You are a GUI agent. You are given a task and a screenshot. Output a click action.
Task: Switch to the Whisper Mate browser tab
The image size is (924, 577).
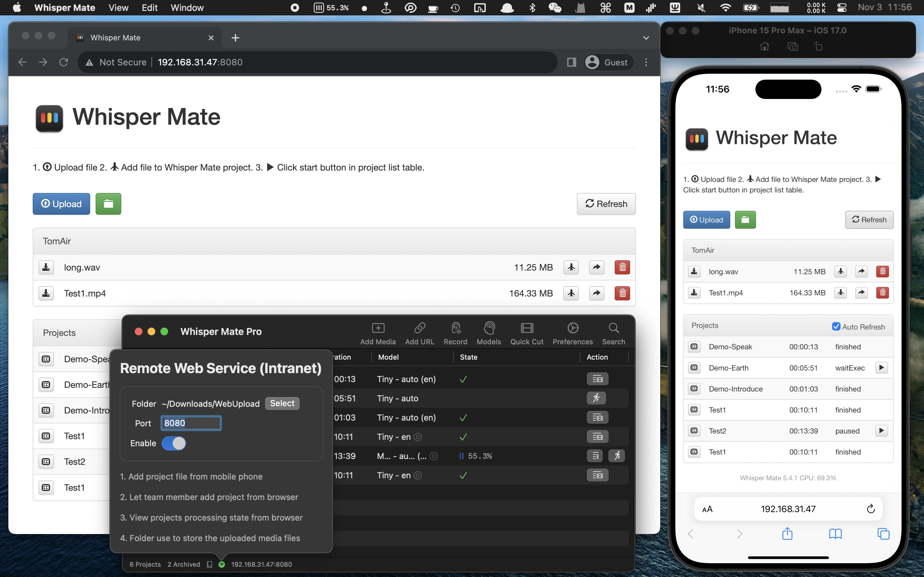pyautogui.click(x=115, y=38)
